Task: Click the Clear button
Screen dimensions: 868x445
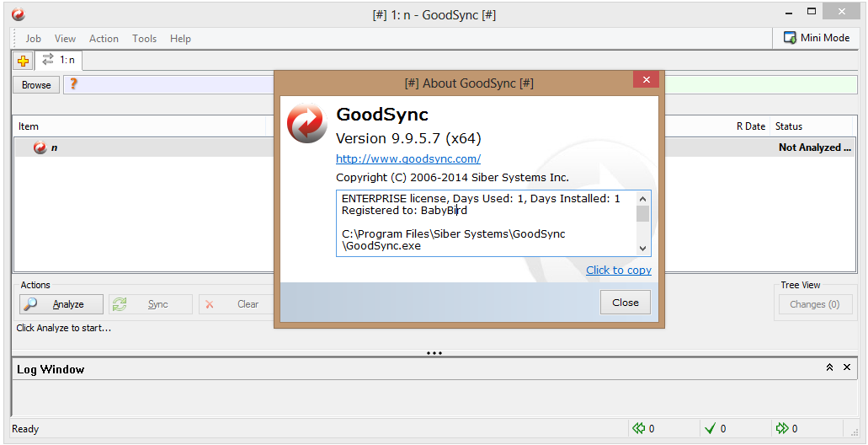Action: point(237,304)
